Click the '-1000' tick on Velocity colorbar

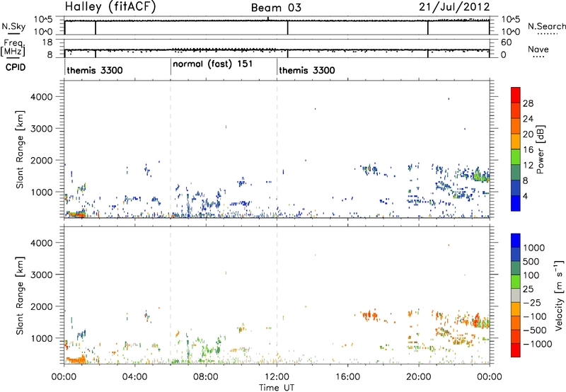pos(537,344)
